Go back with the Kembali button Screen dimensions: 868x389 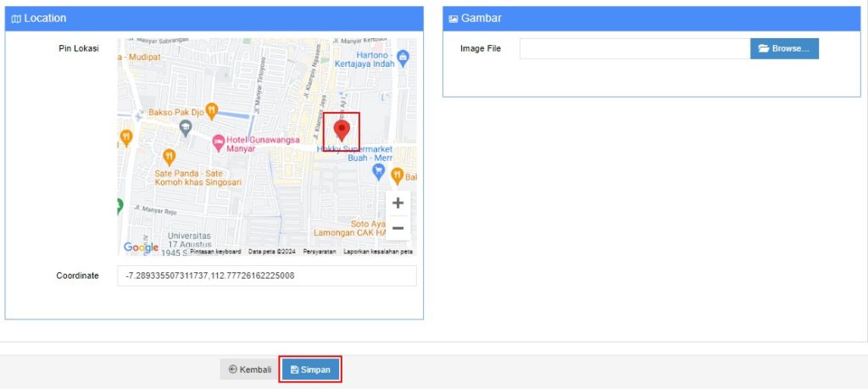click(250, 370)
